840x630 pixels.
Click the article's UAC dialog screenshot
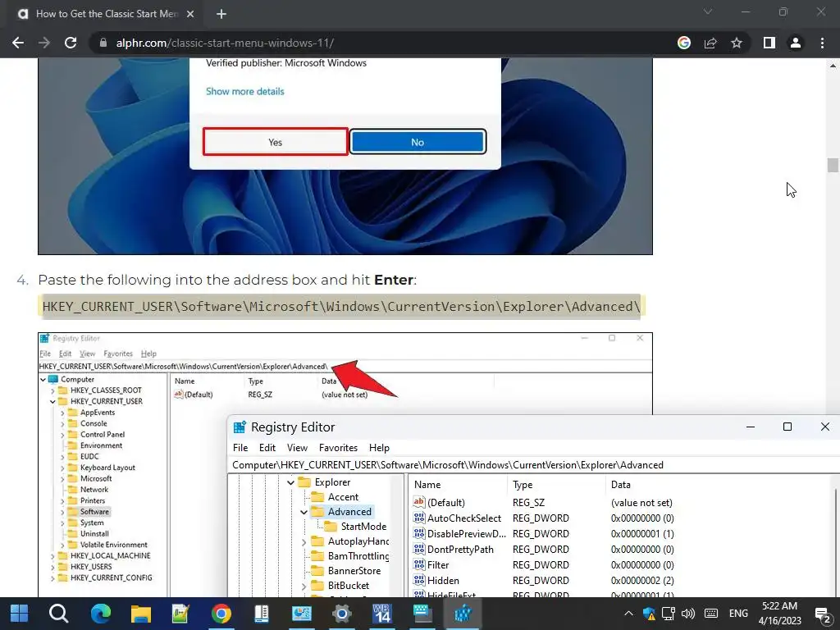click(x=345, y=156)
